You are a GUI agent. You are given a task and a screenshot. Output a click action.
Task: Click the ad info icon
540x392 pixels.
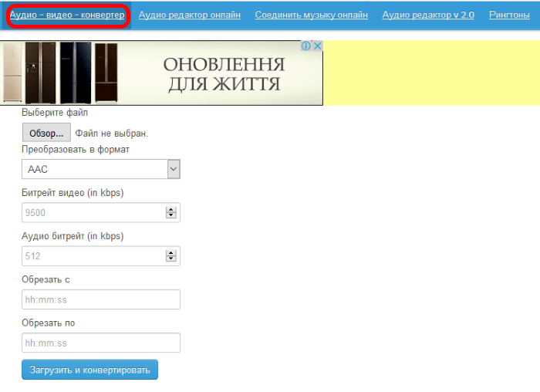tap(306, 46)
